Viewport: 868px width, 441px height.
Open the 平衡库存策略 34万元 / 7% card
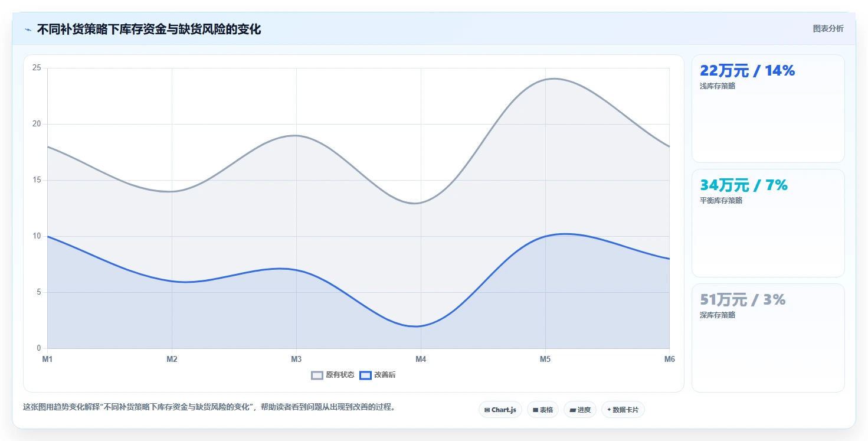click(x=768, y=223)
